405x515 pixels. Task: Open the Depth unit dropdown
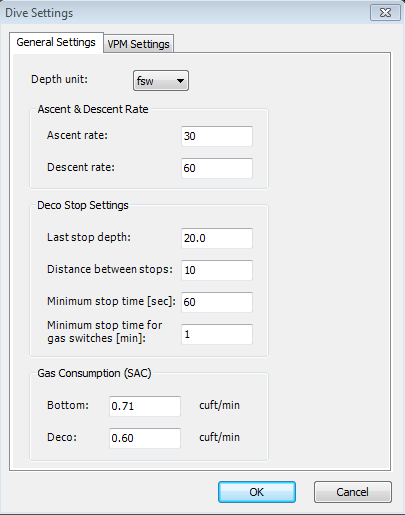pos(161,80)
